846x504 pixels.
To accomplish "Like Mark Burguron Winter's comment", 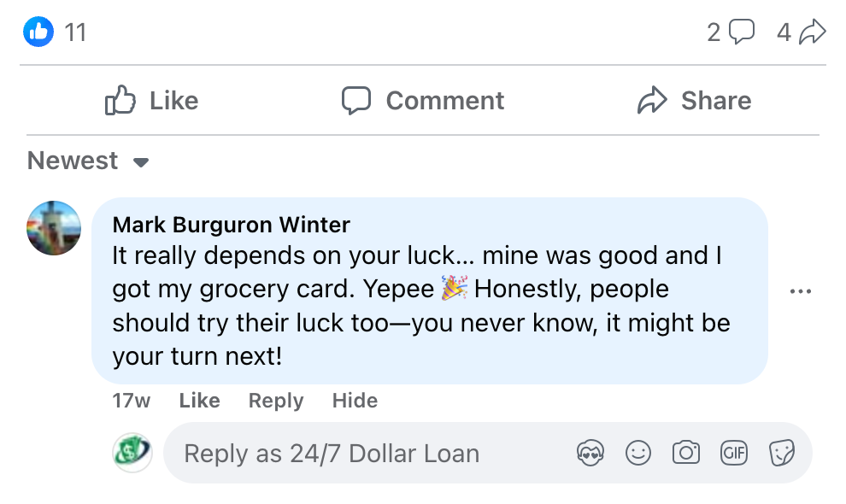I will (x=199, y=401).
